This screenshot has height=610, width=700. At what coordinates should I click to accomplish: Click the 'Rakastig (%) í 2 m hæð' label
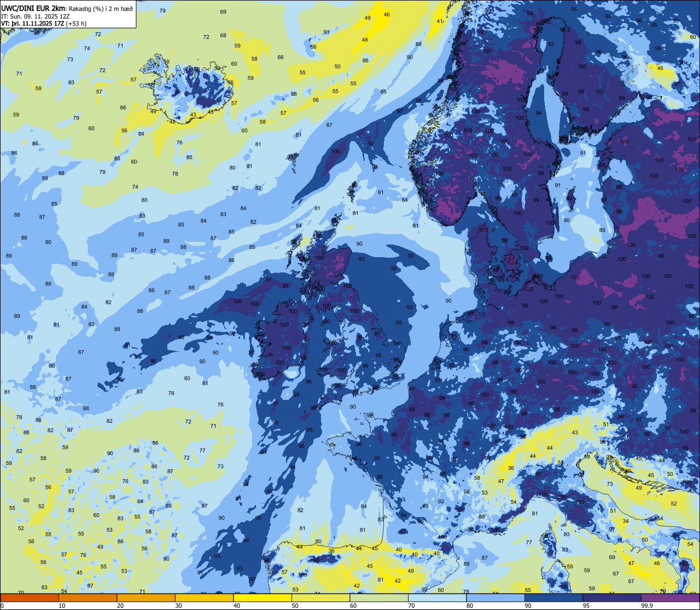click(100, 8)
